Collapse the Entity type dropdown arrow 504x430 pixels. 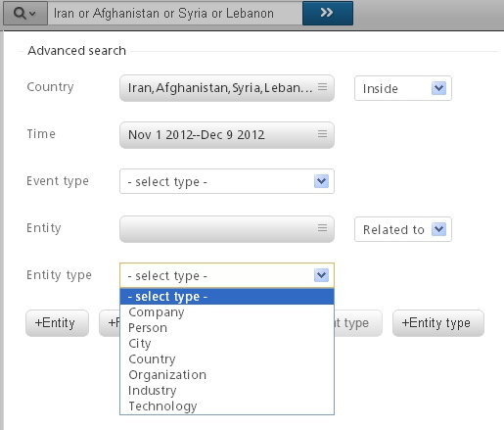pyautogui.click(x=321, y=275)
